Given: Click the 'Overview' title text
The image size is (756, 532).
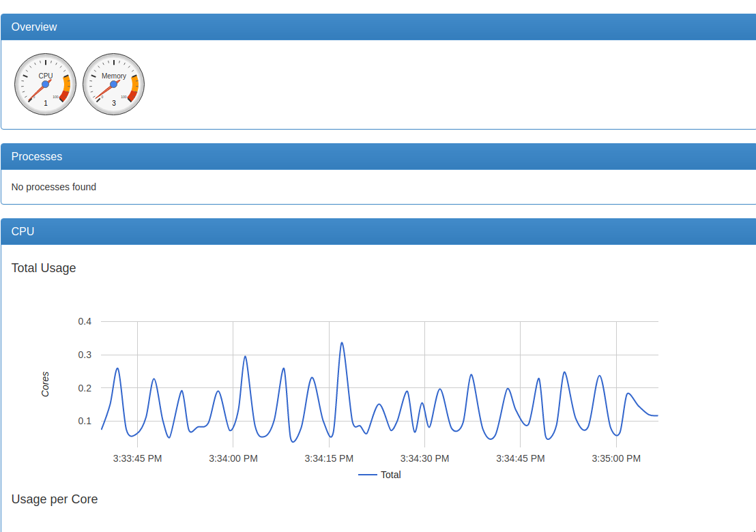Looking at the screenshot, I should (x=34, y=27).
